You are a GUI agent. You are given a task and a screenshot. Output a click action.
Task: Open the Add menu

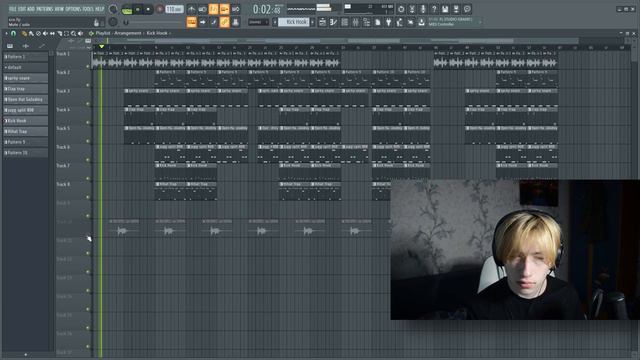(x=31, y=9)
